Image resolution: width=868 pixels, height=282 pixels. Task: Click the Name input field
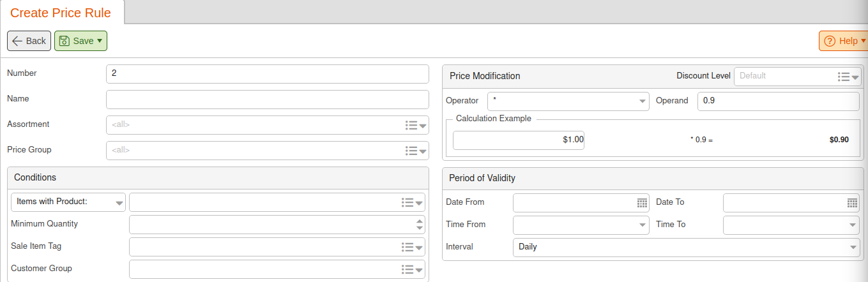(x=268, y=100)
